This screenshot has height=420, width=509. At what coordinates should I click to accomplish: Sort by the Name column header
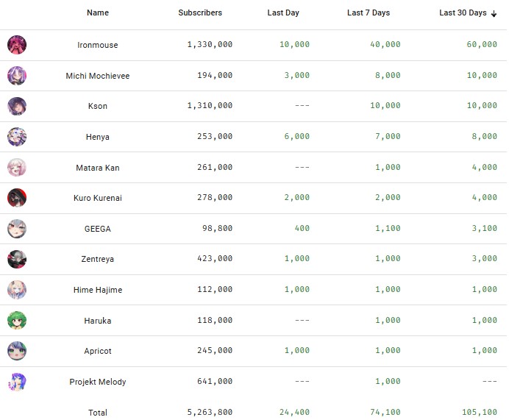click(x=98, y=13)
